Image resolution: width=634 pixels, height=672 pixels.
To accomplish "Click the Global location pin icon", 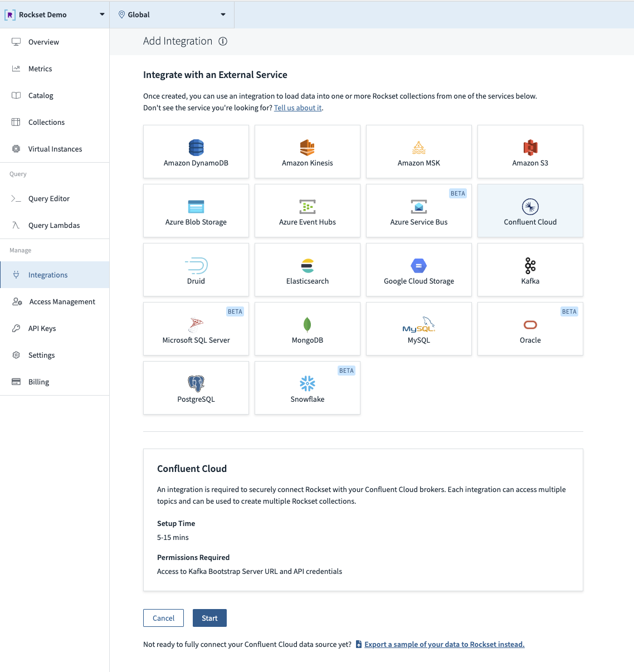I will (x=121, y=14).
